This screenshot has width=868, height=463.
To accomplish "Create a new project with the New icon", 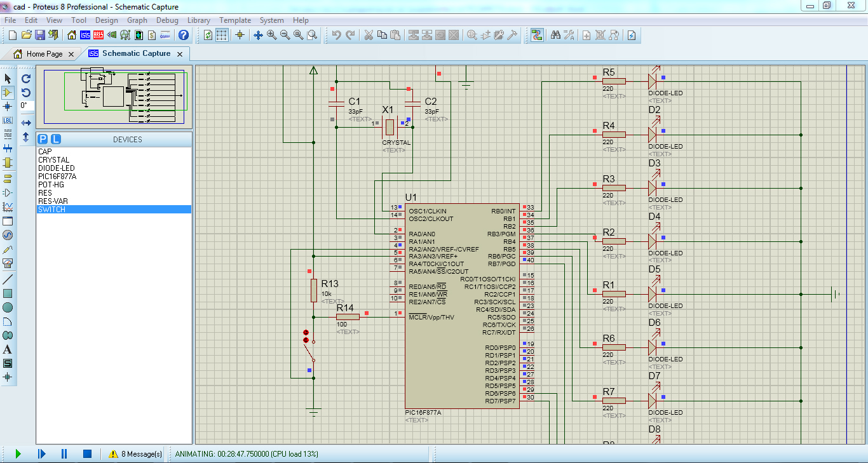I will [13, 35].
